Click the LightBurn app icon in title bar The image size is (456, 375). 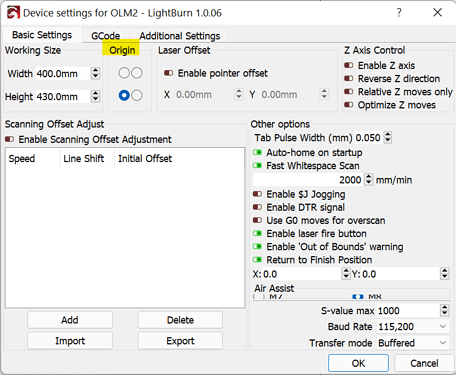point(13,13)
